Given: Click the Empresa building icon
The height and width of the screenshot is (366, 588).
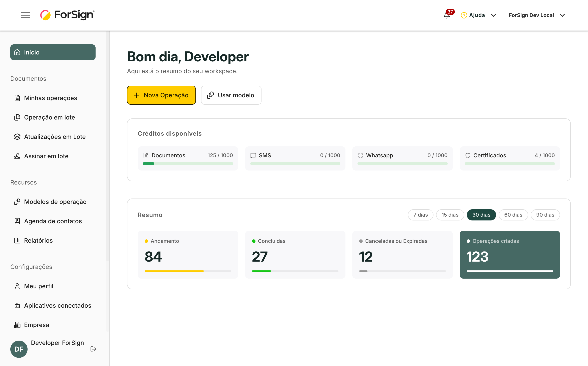Looking at the screenshot, I should pos(17,325).
